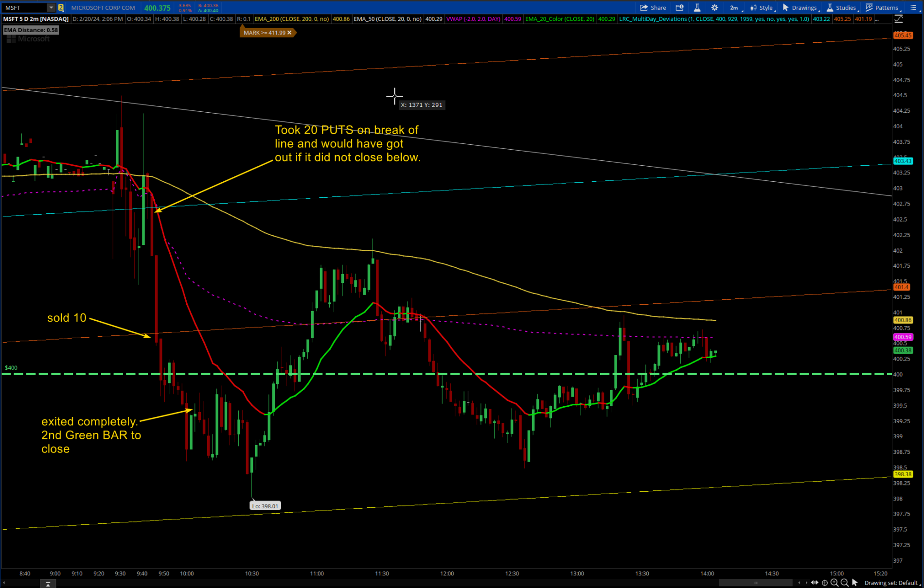This screenshot has width=924, height=588.
Task: Click the list menu icon at top right
Action: pyautogui.click(x=913, y=7)
